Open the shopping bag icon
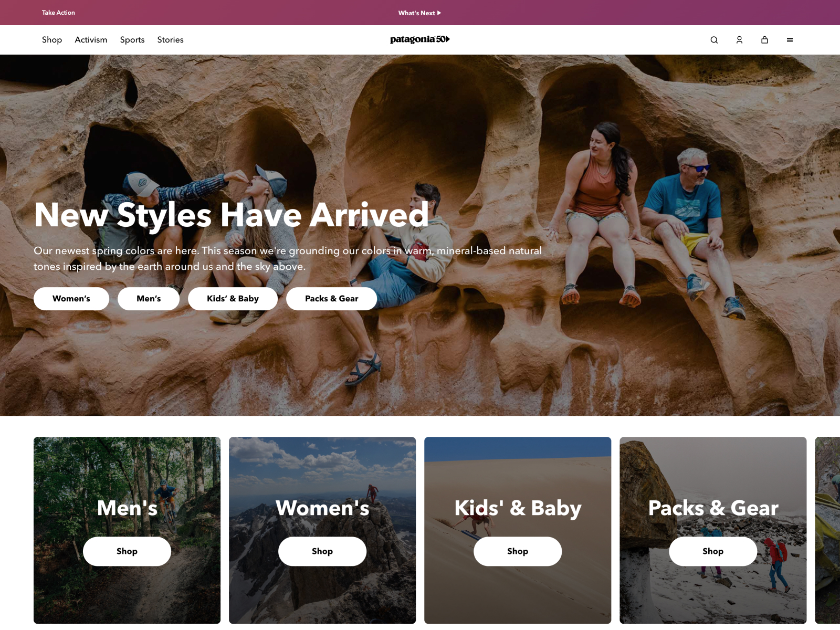Screen dimensions: 840x630 [764, 40]
